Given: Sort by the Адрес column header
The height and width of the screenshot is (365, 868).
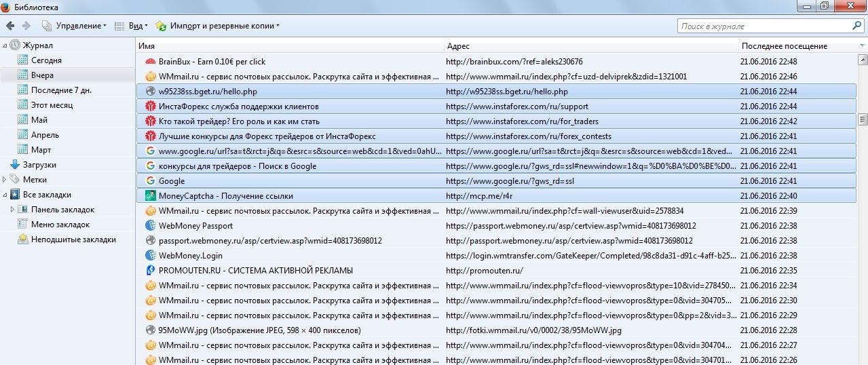Looking at the screenshot, I should tap(591, 46).
